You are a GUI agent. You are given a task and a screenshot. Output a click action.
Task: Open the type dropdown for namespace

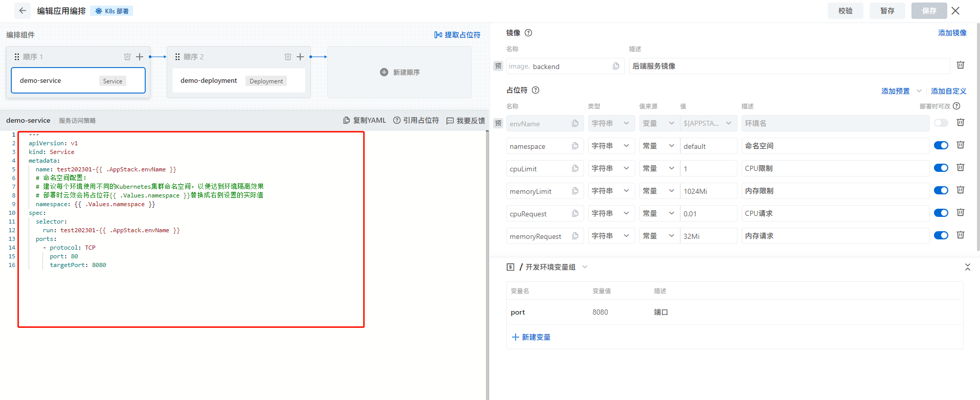click(x=611, y=146)
